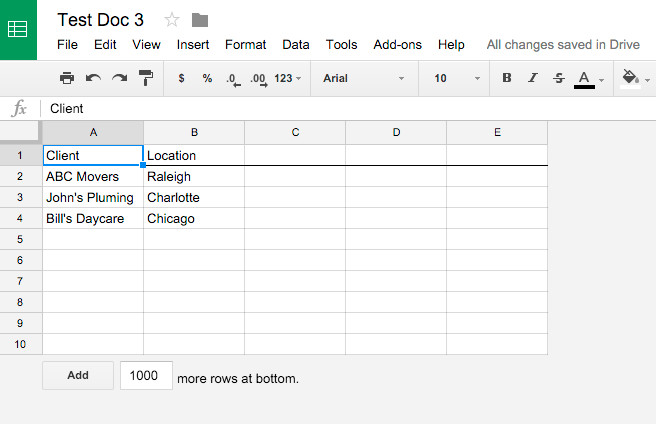Open the View menu
Image resolution: width=656 pixels, height=424 pixels.
pos(146,44)
